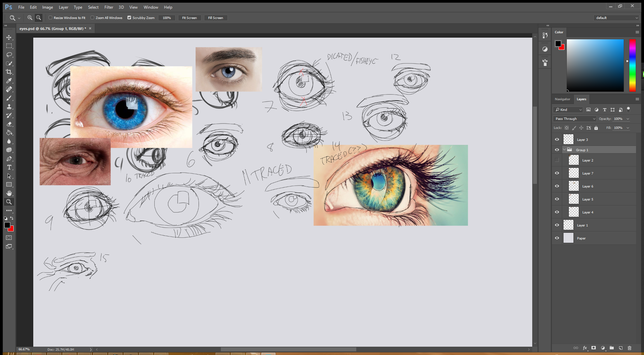The image size is (644, 355).
Task: Select the Paint Bucket tool
Action: 9,133
